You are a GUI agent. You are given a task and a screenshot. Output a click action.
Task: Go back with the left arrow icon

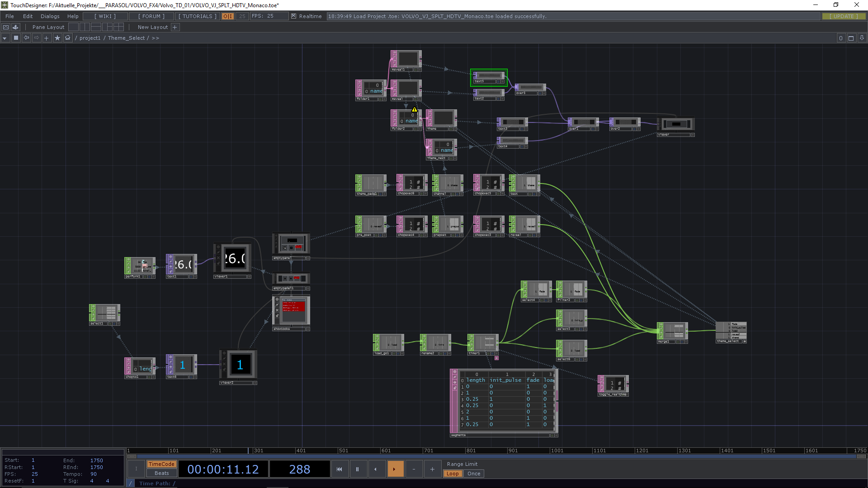tap(26, 38)
